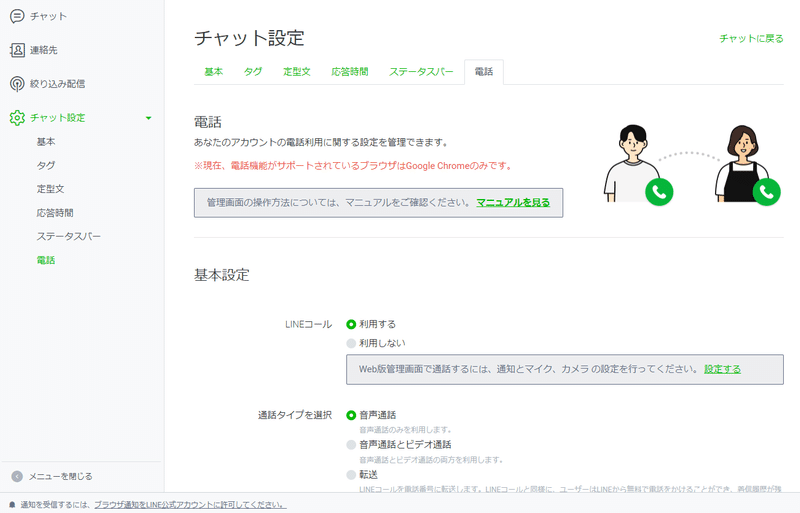Screen dimensions: 800x513
Task: Open 電話 in the sidebar submenu
Action: click(46, 260)
